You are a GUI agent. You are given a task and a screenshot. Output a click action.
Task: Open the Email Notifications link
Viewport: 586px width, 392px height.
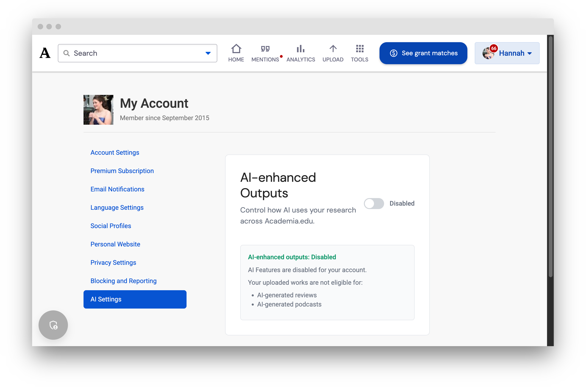[117, 189]
